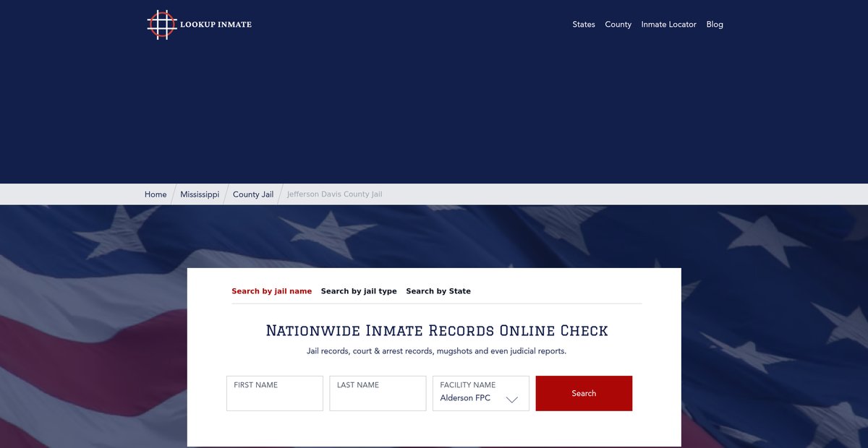Switch to Search by jail type tab
The height and width of the screenshot is (448, 868).
point(359,291)
